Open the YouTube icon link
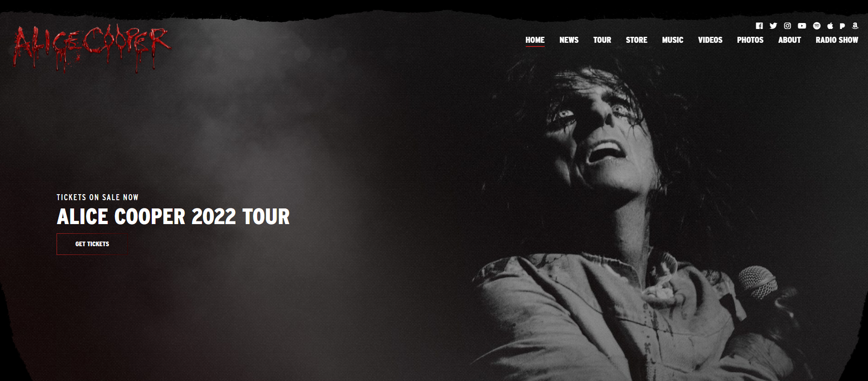This screenshot has height=381, width=868. tap(802, 26)
